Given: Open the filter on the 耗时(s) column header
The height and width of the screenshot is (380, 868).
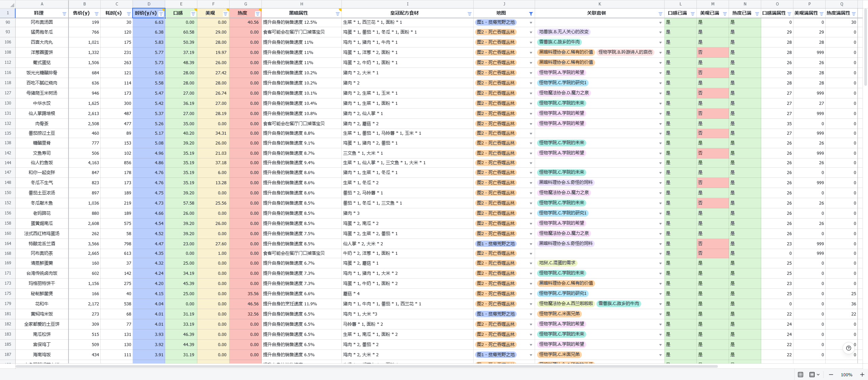Looking at the screenshot, I should (129, 14).
